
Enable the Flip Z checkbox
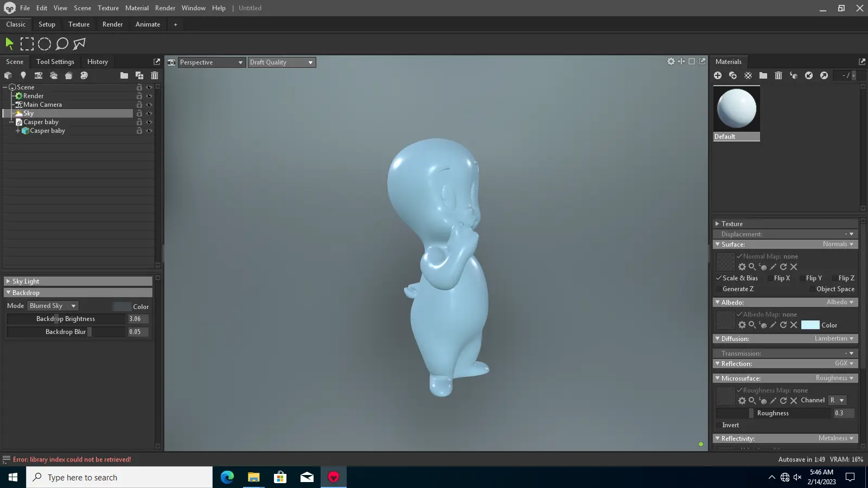click(835, 278)
